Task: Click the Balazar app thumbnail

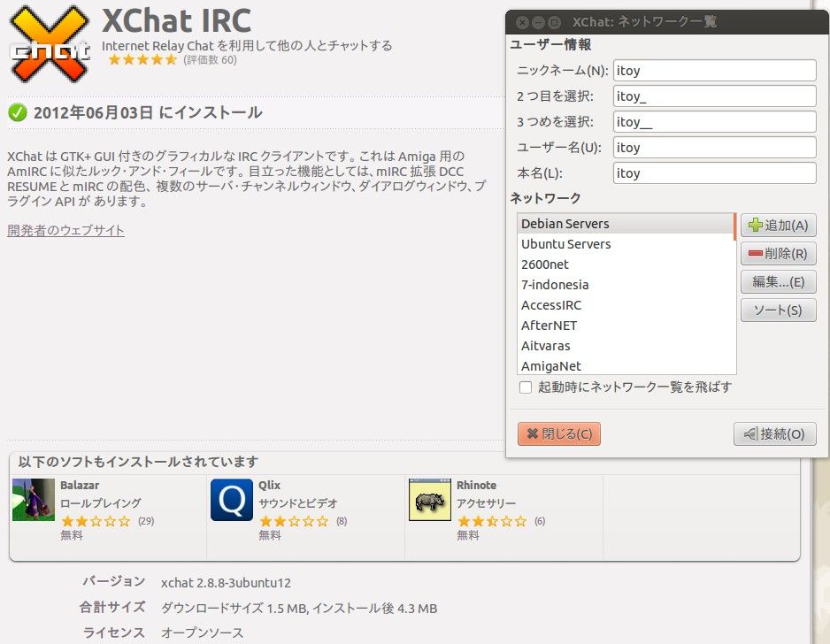Action: pos(34,500)
